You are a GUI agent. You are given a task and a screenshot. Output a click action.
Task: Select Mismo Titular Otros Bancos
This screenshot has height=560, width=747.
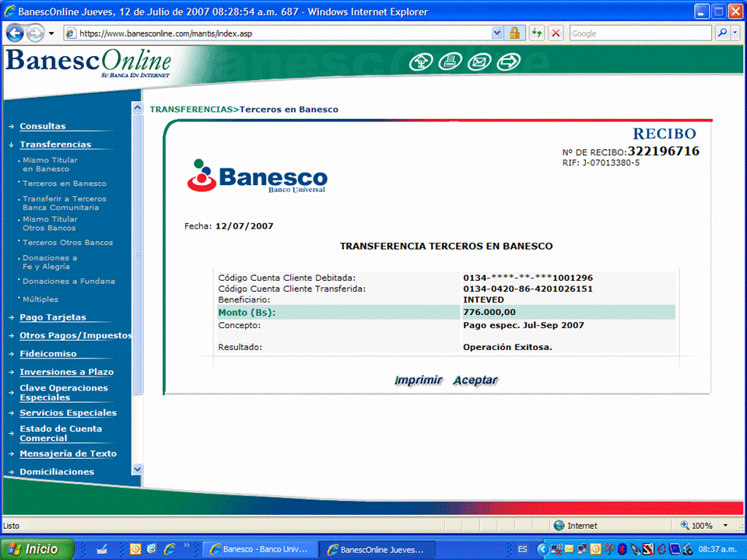coord(50,223)
